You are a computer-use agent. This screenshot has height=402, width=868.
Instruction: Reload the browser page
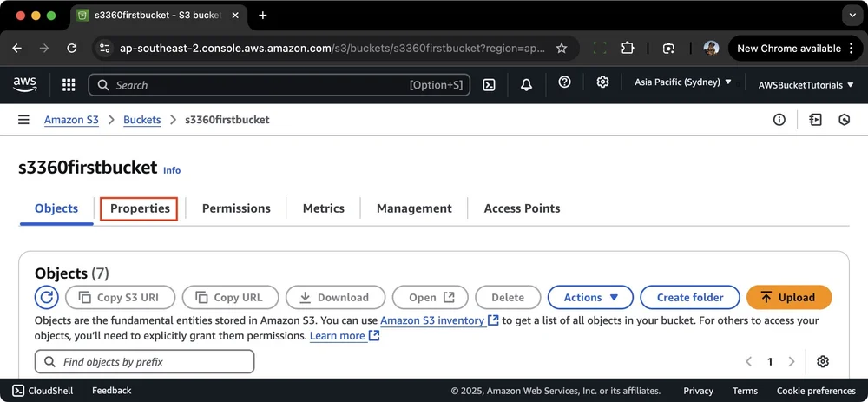pos(71,48)
